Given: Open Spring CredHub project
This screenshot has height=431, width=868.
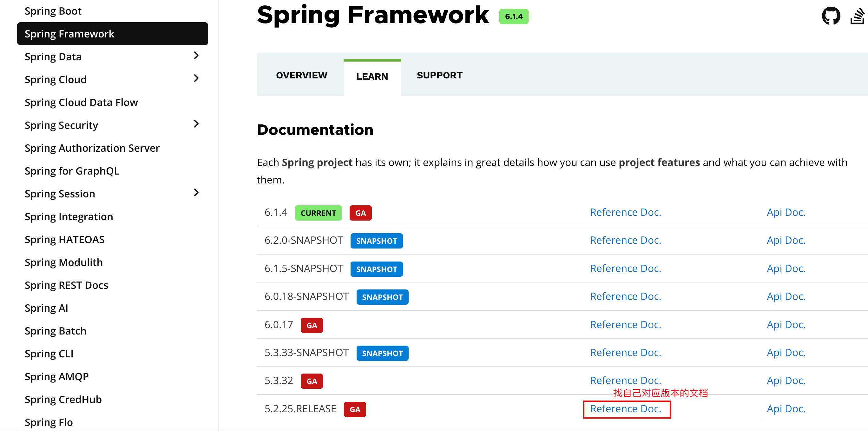Looking at the screenshot, I should tap(63, 400).
